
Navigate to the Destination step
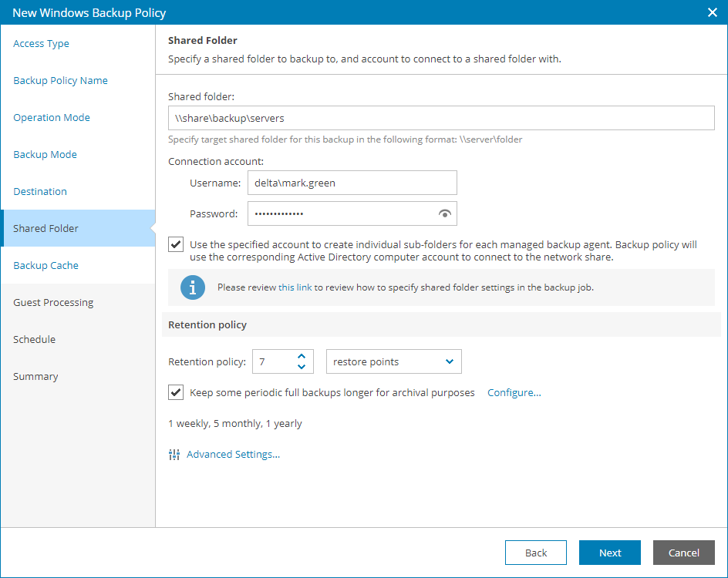pos(39,191)
